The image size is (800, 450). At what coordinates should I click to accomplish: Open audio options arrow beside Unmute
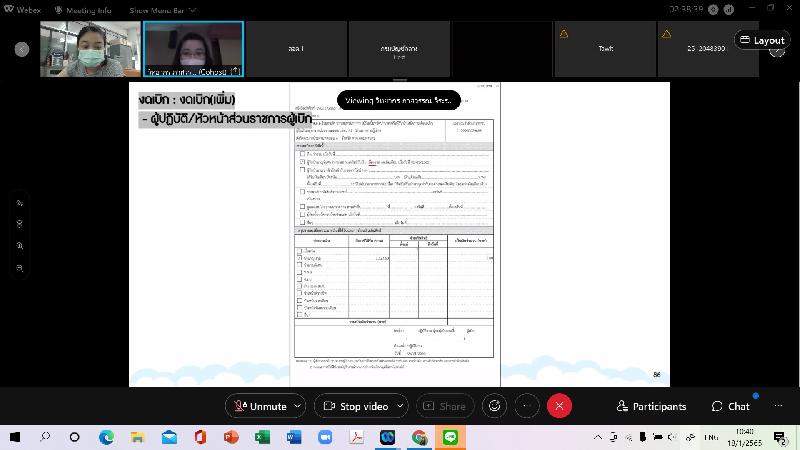click(298, 406)
